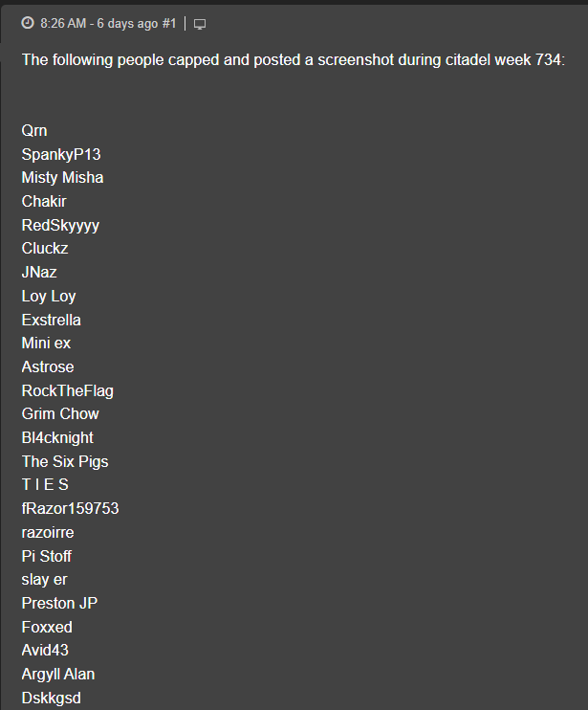Click the monitor icon in post header
Screen dimensions: 588x710
[x=200, y=23]
